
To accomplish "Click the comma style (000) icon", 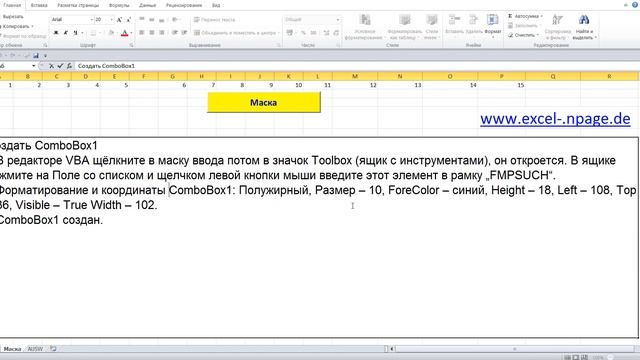I will tap(313, 33).
